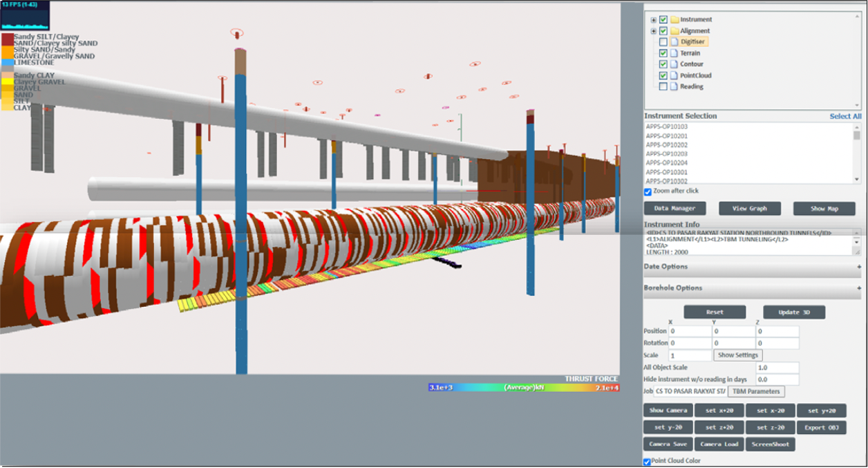Viewport: 868px width, 468px height.
Task: Expand the Instrument tree node
Action: tap(654, 20)
